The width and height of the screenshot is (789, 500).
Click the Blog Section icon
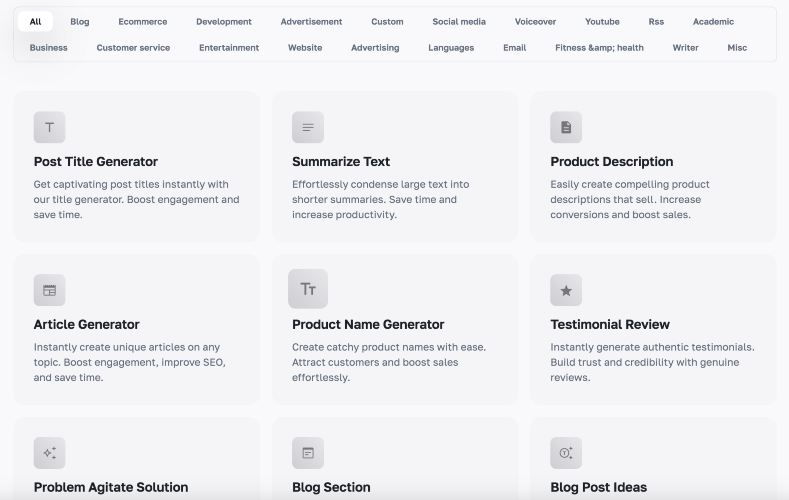point(308,453)
